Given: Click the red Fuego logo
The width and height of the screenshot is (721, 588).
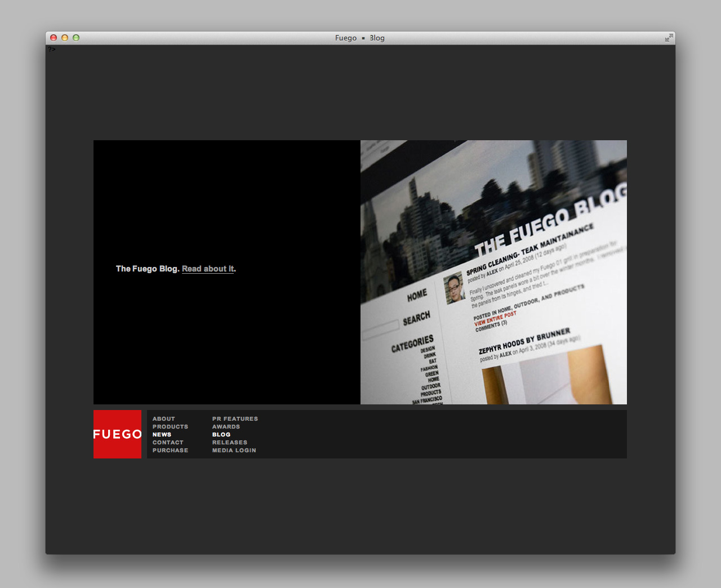Looking at the screenshot, I should (x=117, y=434).
